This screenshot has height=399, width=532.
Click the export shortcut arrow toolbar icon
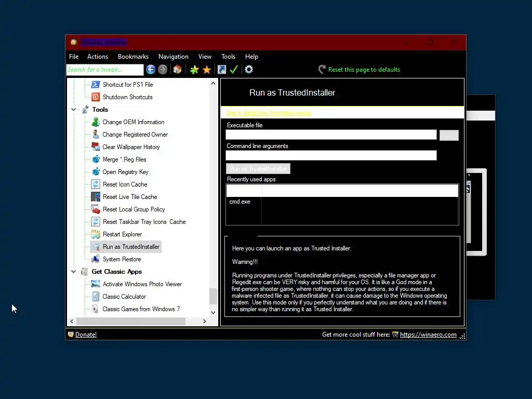pos(221,70)
